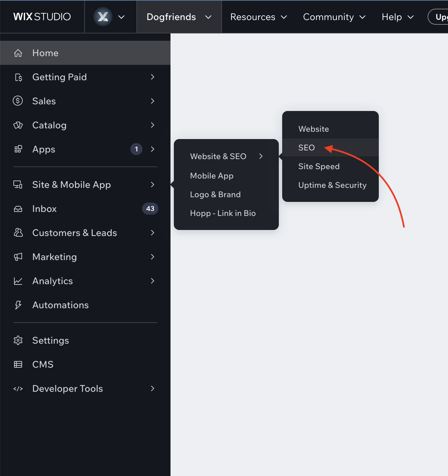Click the Home house icon
Viewport: 448px width, 476px height.
pos(18,53)
